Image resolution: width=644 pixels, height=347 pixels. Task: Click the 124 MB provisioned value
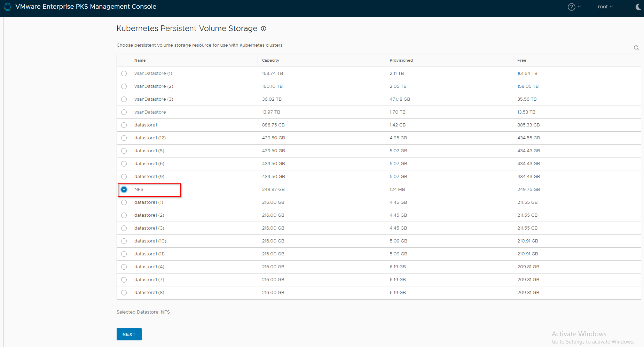pos(397,190)
